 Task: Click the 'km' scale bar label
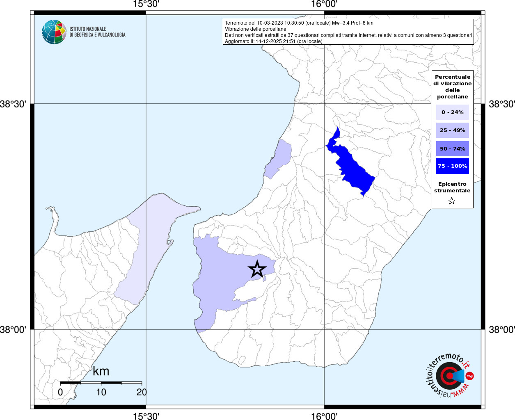(101, 371)
